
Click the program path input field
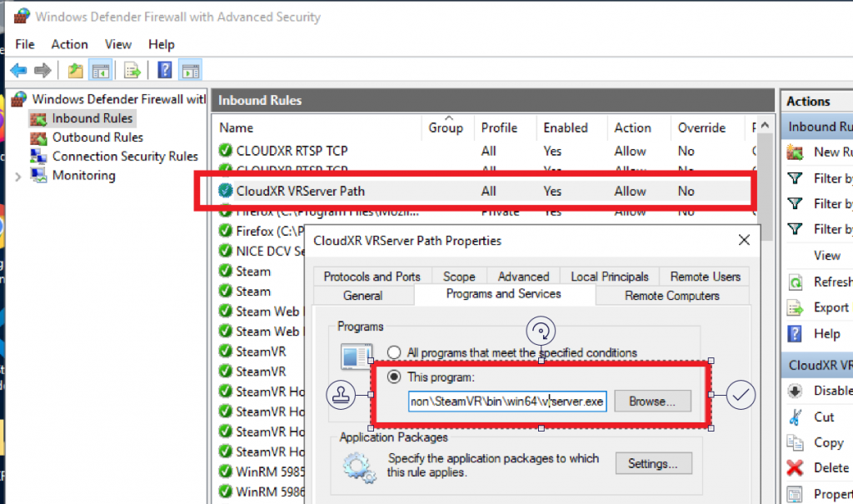[508, 402]
